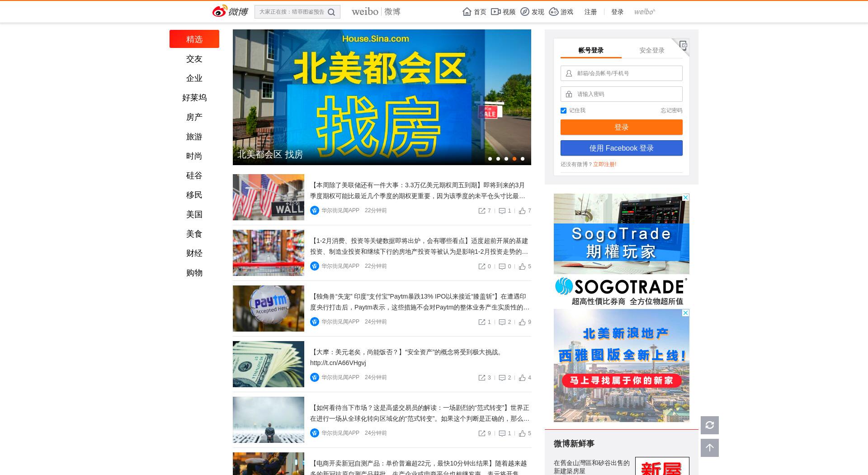Select 房产 category in sidebar
This screenshot has height=475, width=868.
194,117
